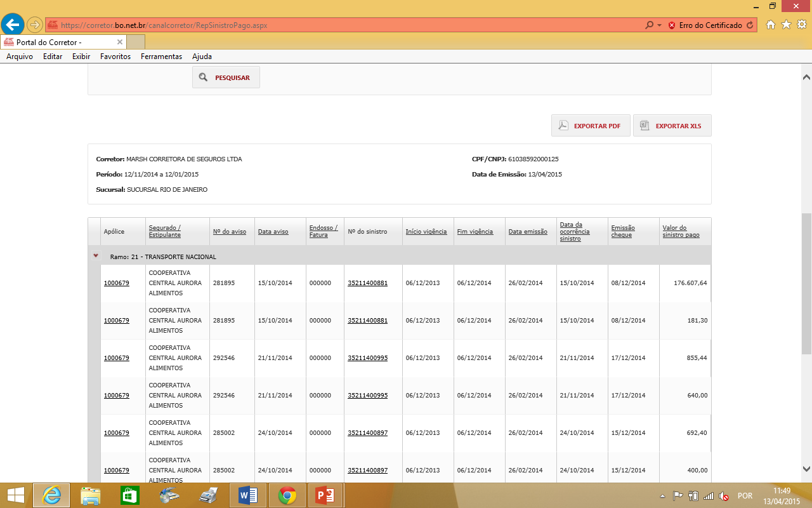Image resolution: width=812 pixels, height=508 pixels.
Task: Sort by Data emissão column
Action: pos(528,232)
